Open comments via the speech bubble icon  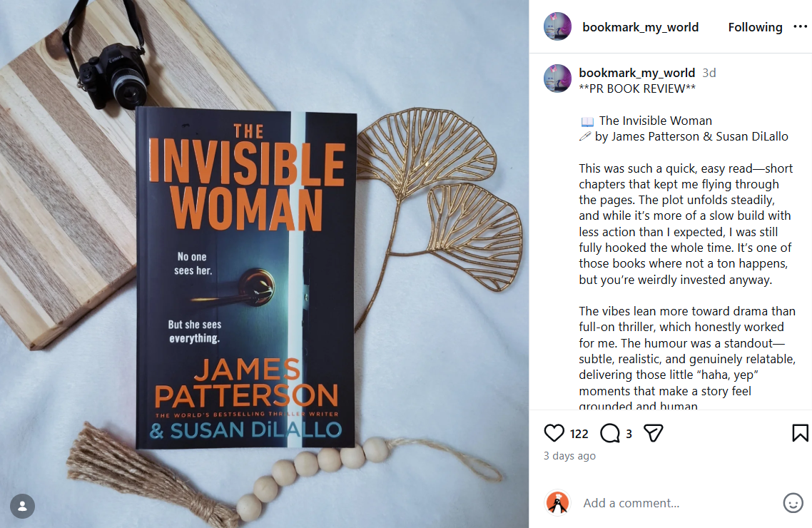(609, 433)
